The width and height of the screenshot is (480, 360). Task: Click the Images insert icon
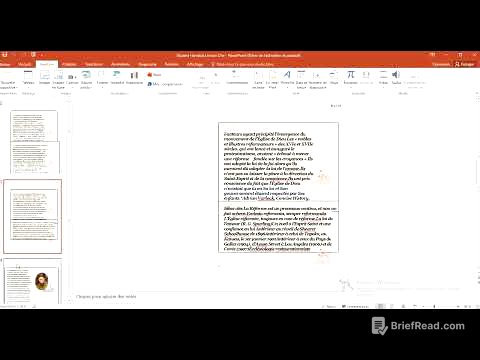point(44,78)
